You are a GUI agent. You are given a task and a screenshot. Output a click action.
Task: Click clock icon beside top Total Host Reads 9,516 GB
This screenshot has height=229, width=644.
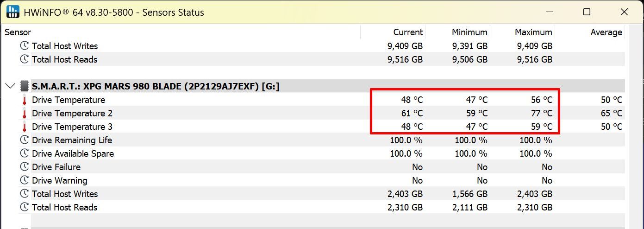click(24, 59)
